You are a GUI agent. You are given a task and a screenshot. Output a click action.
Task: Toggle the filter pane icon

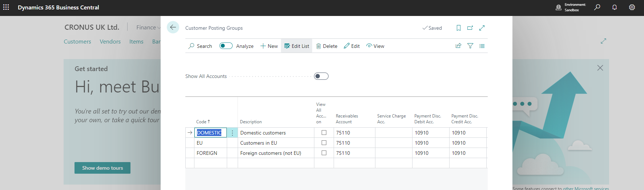470,46
